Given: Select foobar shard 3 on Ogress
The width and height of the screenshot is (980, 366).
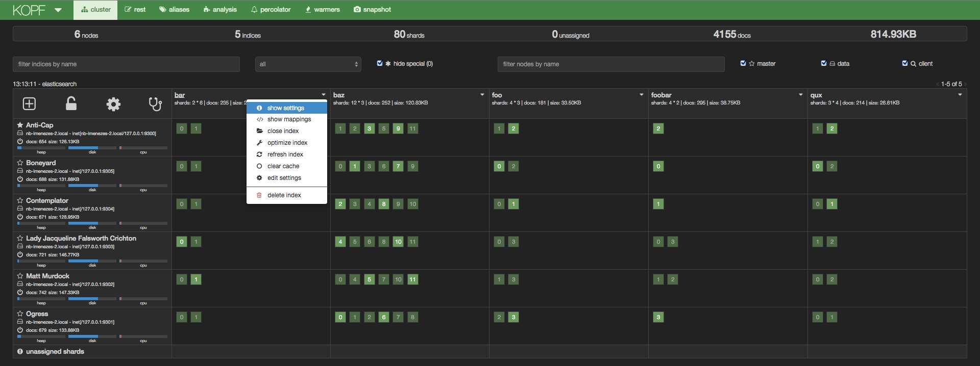Looking at the screenshot, I should [x=658, y=317].
